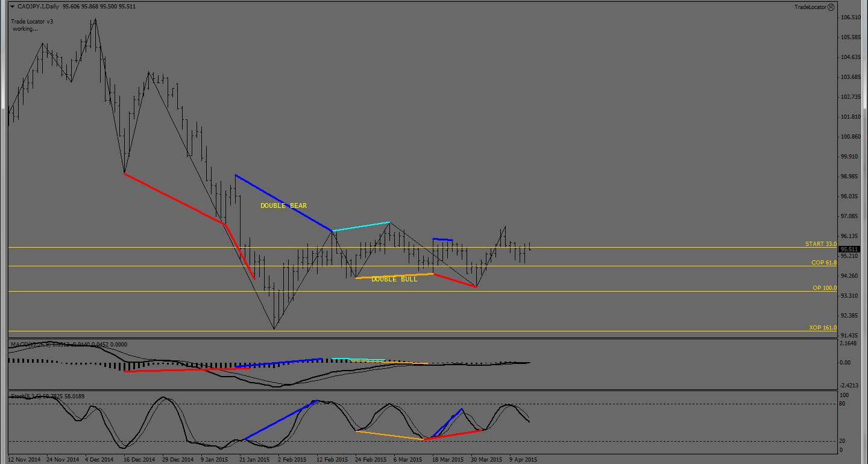Screen dimensions: 868x464
Task: Click the 106.510 value on price scale
Action: pyautogui.click(x=850, y=17)
